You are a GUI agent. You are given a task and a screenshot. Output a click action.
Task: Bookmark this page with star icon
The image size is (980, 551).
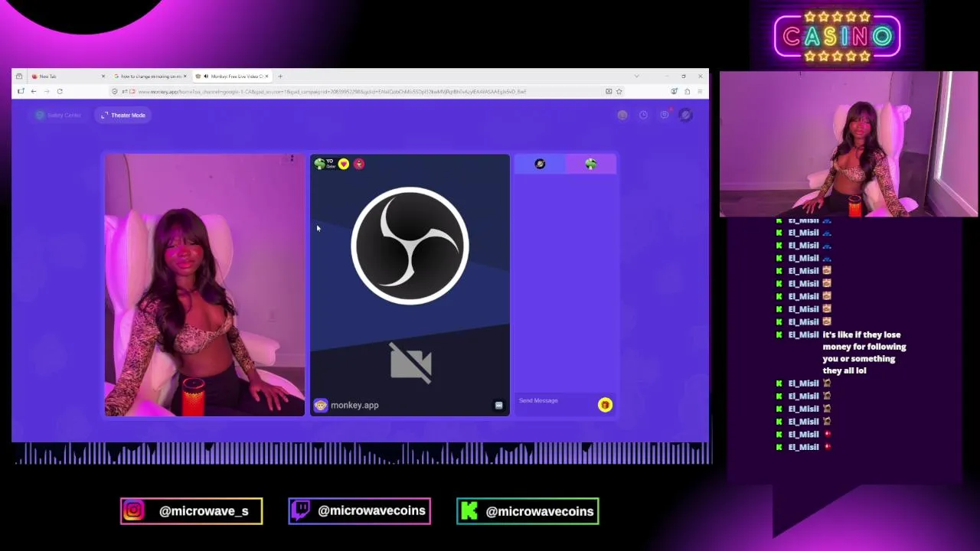click(619, 92)
